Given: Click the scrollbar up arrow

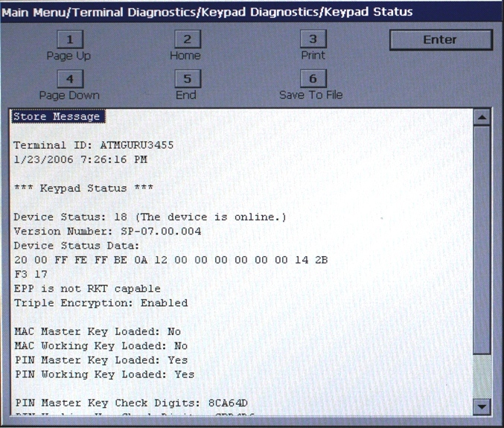Looking at the screenshot, I should (x=482, y=118).
